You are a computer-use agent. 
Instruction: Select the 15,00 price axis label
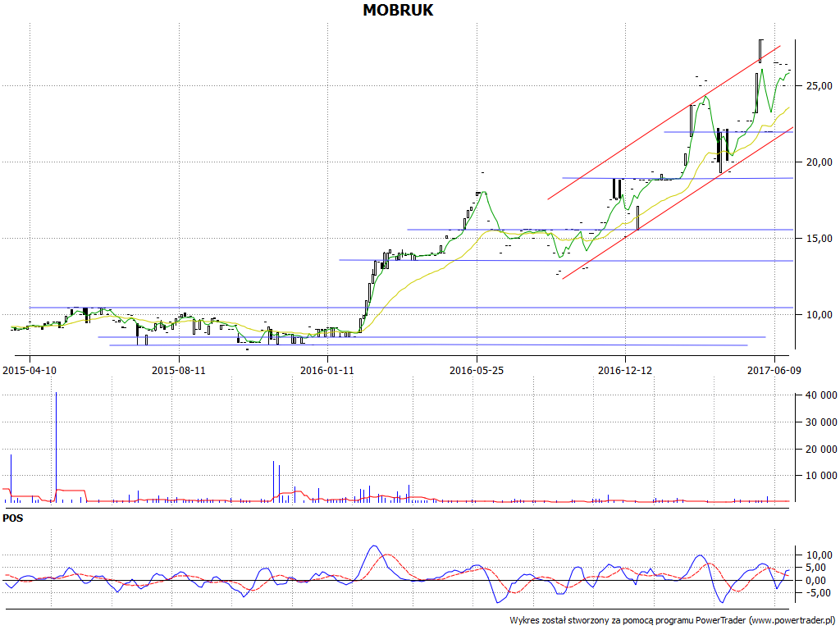(x=819, y=239)
